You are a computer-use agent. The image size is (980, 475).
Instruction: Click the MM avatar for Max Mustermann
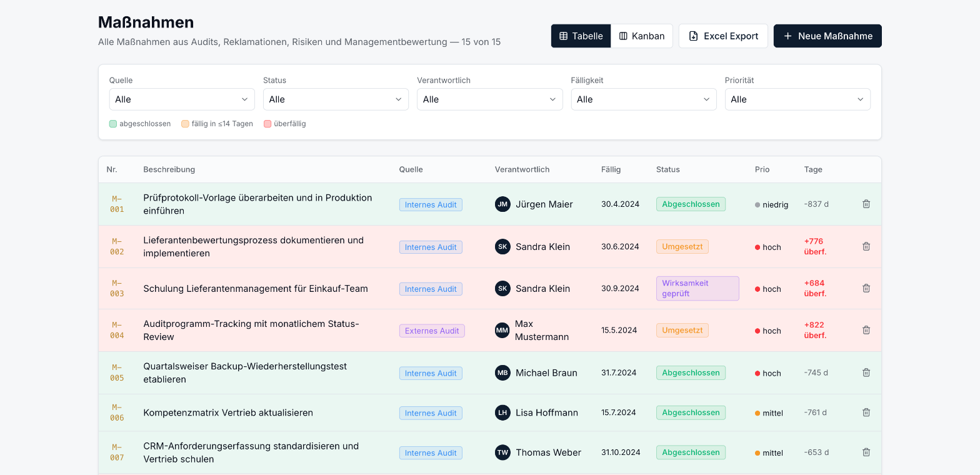click(502, 330)
